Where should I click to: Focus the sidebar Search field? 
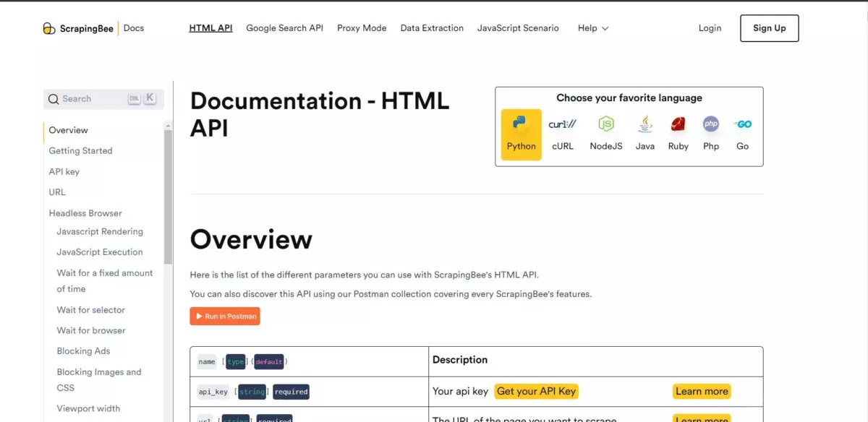[103, 99]
